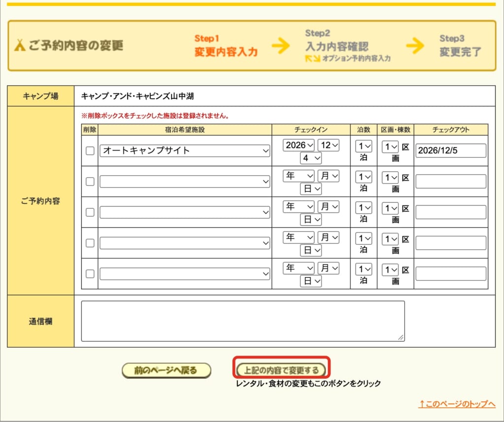Image resolution: width=504 pixels, height=422 pixels.
Task: Click the チェックアウト column header
Action: (451, 130)
